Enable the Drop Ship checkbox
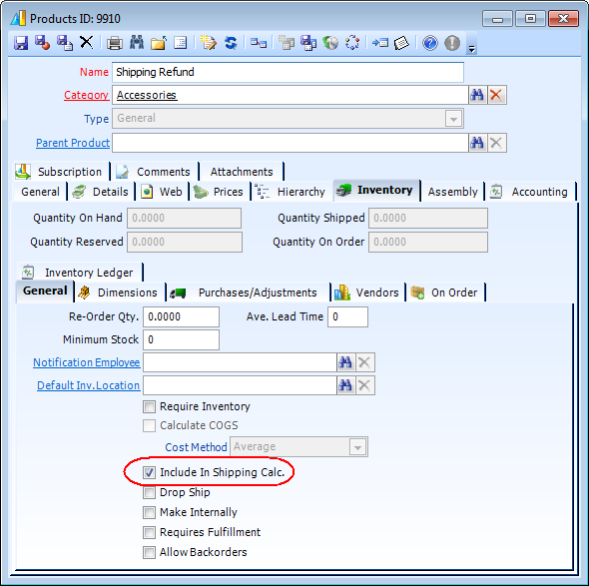Image resolution: width=589 pixels, height=586 pixels. 149,492
